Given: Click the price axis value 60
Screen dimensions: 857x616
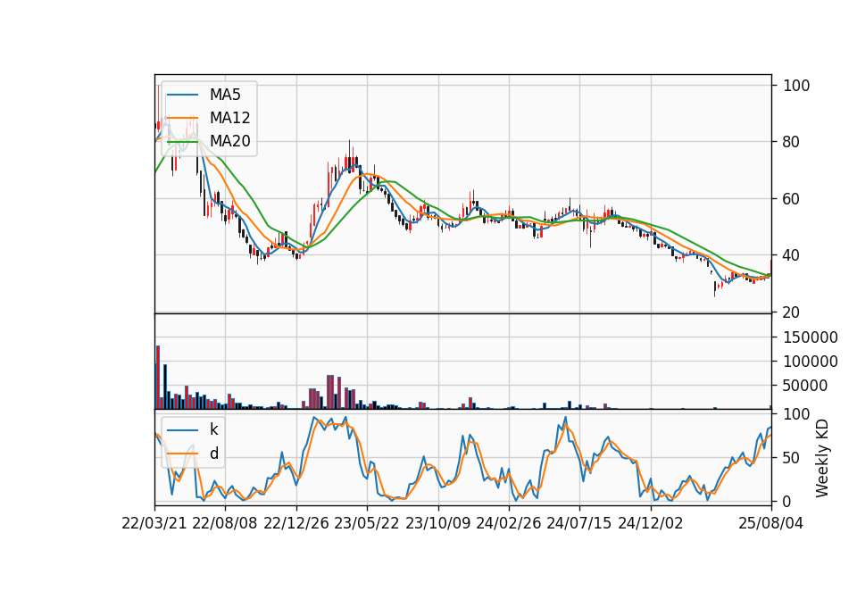Looking at the screenshot, I should coord(792,199).
